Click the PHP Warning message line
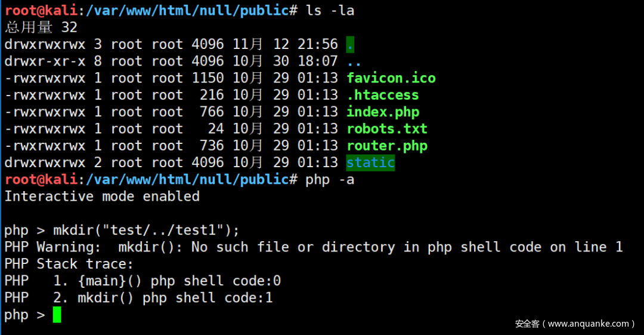 (x=314, y=247)
